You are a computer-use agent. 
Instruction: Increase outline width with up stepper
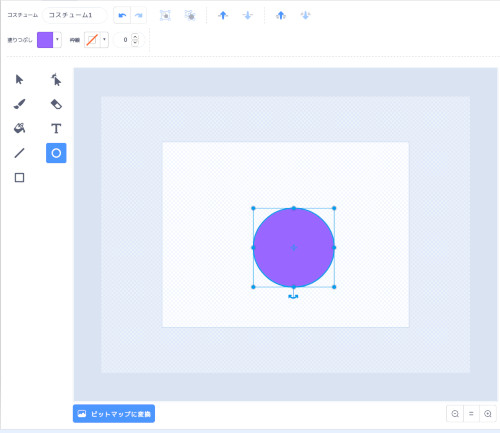[x=135, y=37]
